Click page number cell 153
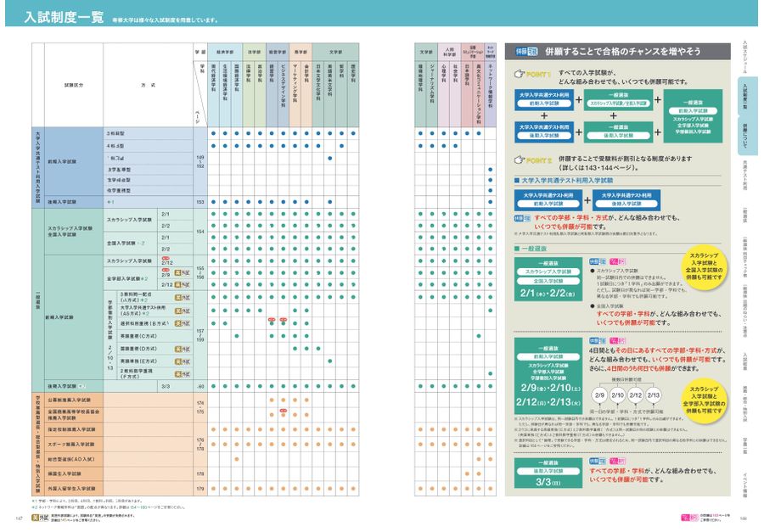 (200, 202)
